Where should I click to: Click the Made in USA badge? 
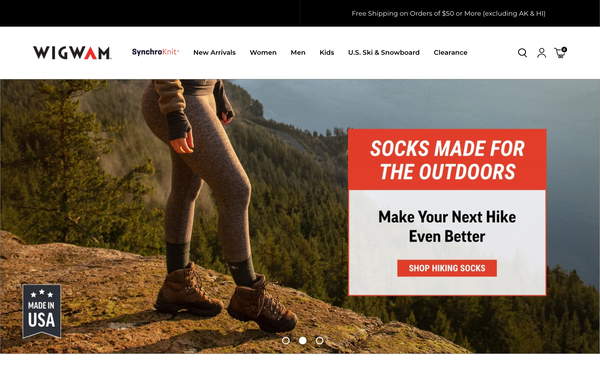point(41,311)
